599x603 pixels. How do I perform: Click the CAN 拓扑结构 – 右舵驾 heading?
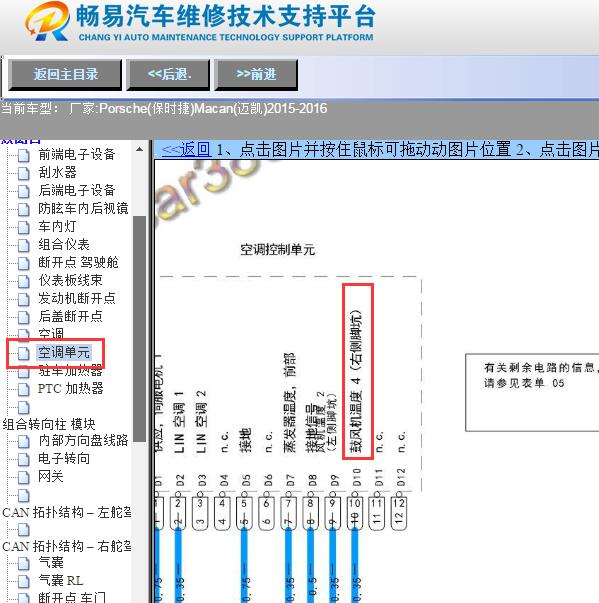pyautogui.click(x=67, y=546)
